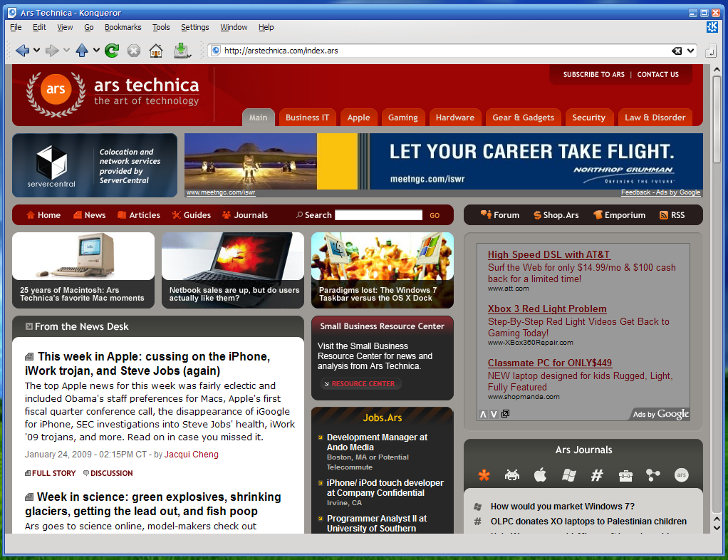Click author Jacqui Cheng link
The height and width of the screenshot is (560, 728).
(192, 454)
